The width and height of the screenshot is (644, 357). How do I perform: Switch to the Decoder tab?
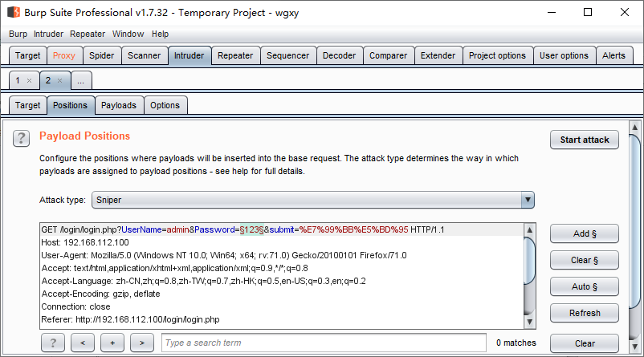pyautogui.click(x=339, y=55)
